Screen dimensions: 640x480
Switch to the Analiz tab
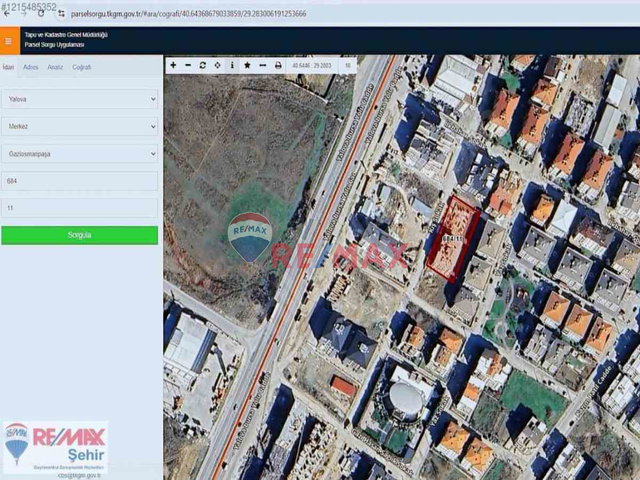pos(55,67)
